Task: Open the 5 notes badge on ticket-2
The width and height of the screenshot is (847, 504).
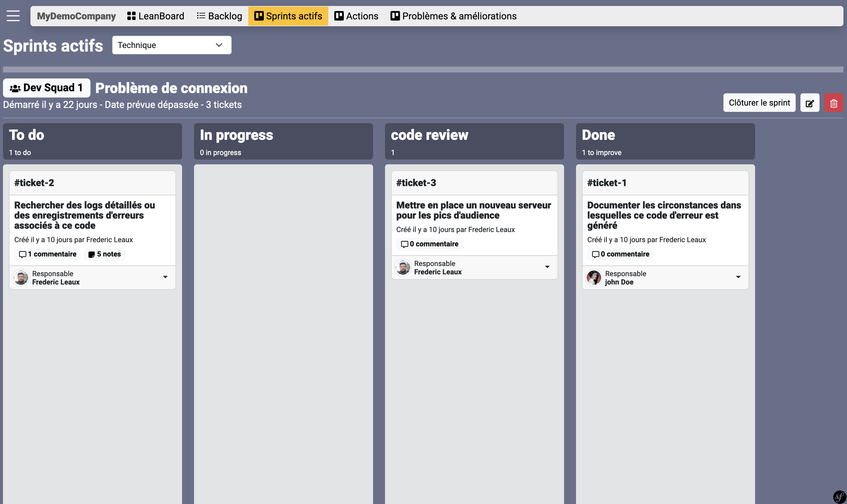Action: coord(105,254)
